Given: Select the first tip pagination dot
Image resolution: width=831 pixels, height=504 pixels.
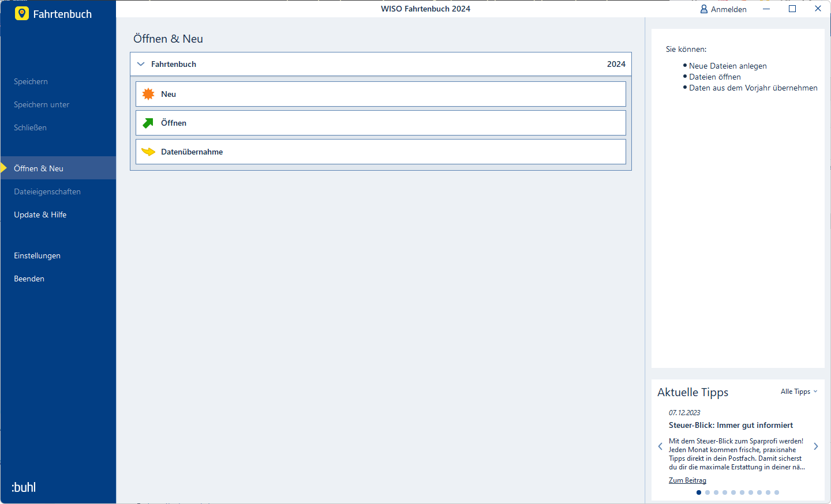Looking at the screenshot, I should [x=699, y=492].
